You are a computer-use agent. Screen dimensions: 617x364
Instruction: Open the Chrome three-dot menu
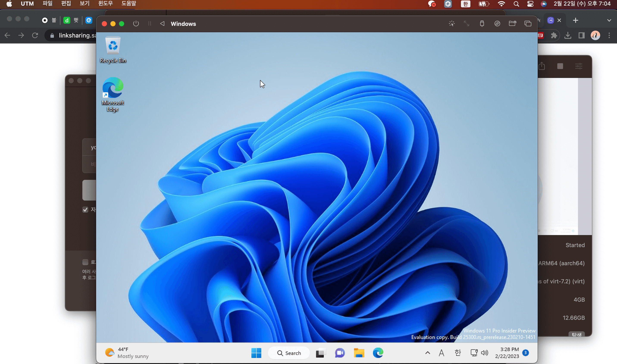point(609,36)
